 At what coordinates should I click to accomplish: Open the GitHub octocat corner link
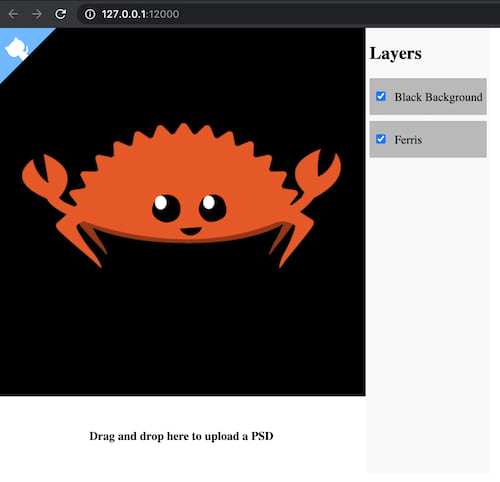pos(17,49)
